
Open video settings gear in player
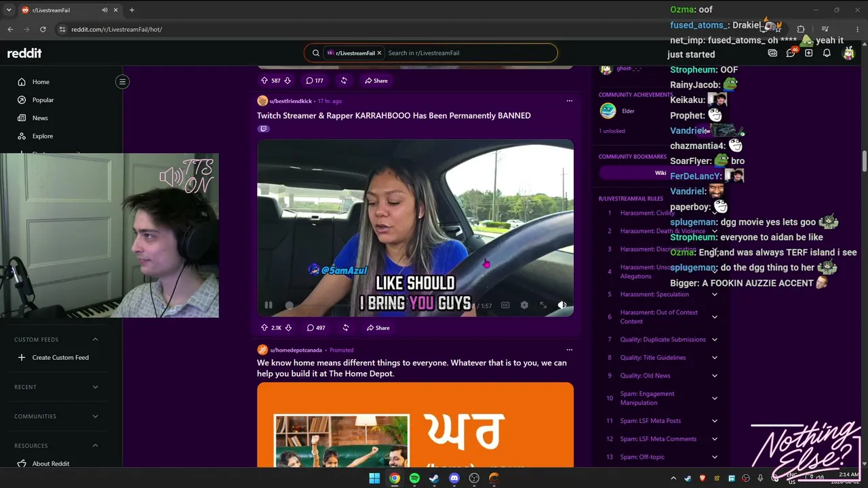tap(524, 306)
